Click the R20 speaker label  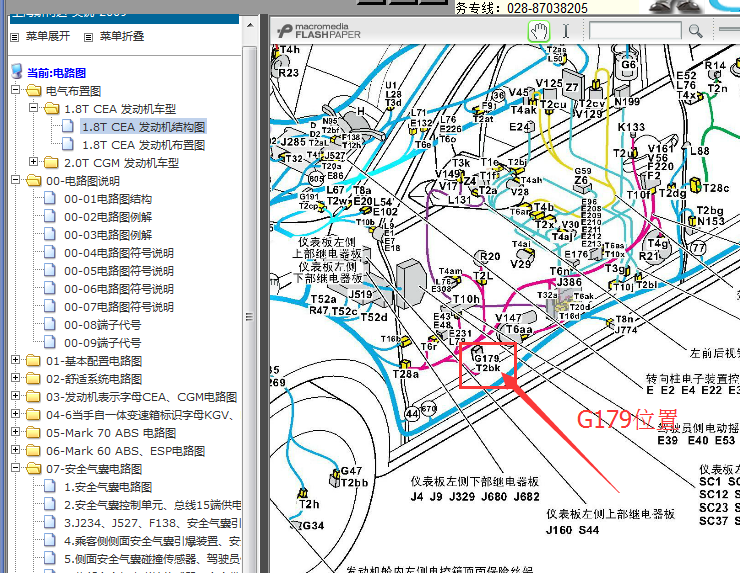490,256
